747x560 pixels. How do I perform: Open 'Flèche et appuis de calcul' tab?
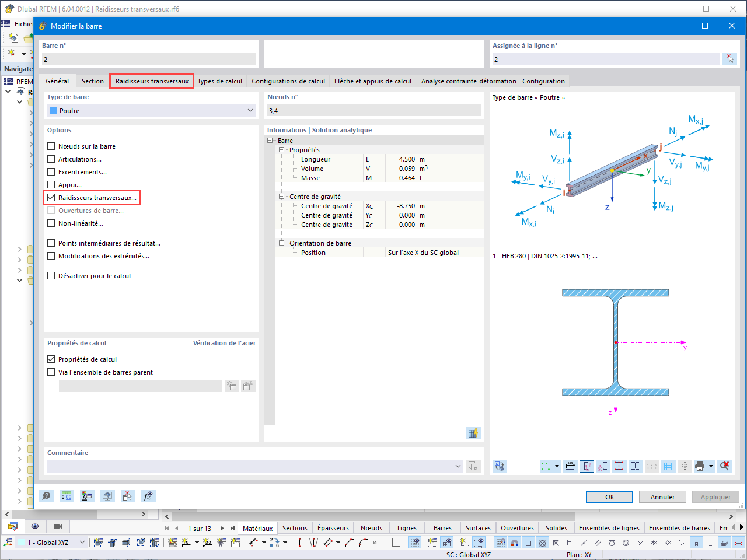pos(373,81)
